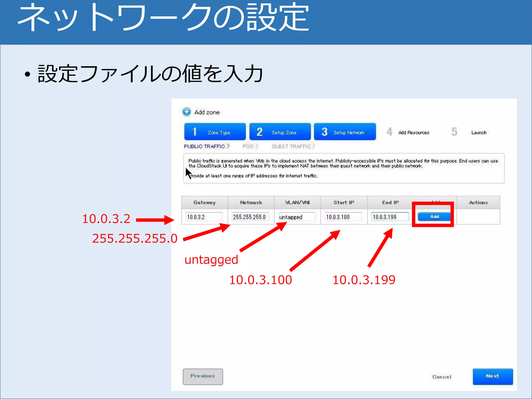
Task: Go back with the Previous button
Action: point(203,376)
